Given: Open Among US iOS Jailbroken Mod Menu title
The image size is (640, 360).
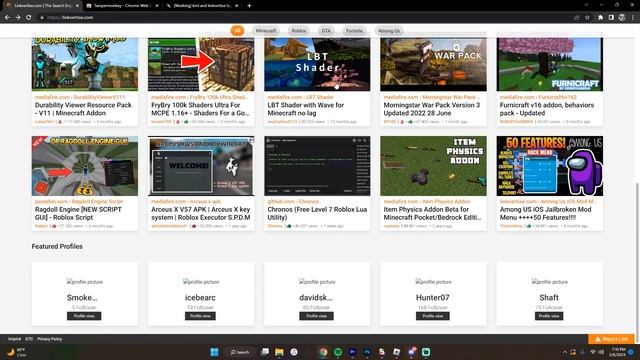Looking at the screenshot, I should coord(546,213).
